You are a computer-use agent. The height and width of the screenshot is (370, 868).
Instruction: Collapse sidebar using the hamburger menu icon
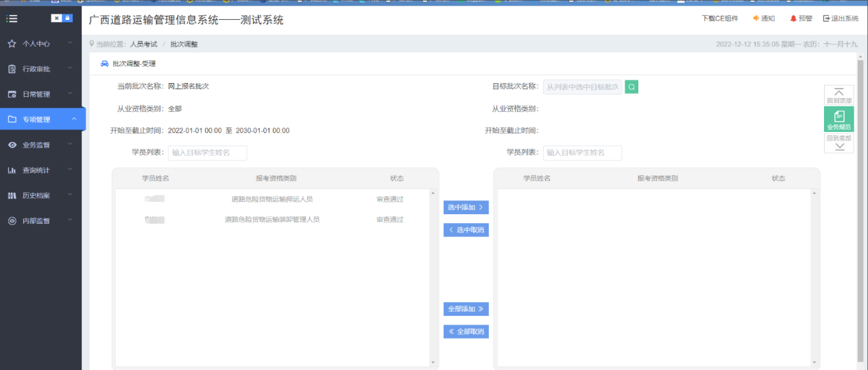coord(12,19)
